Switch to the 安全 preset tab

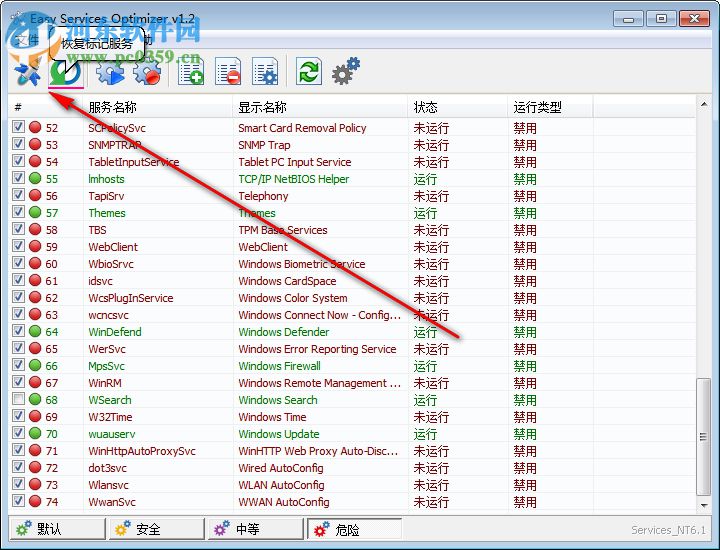(x=157, y=529)
